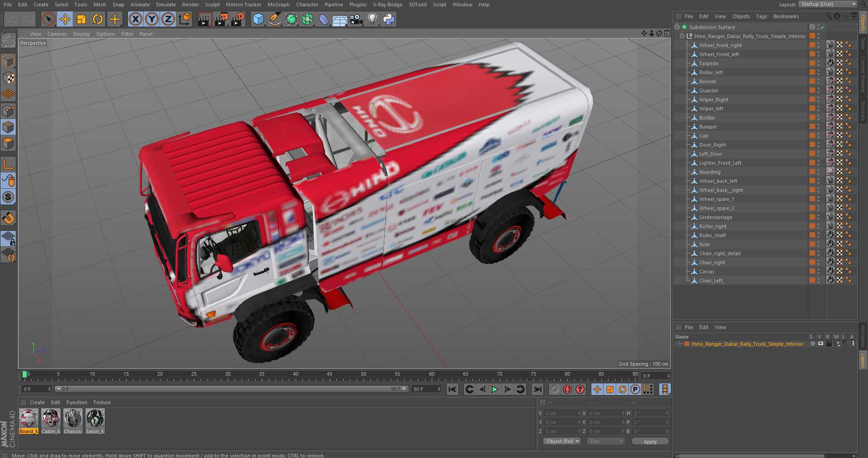Click search icon in Object Manager
868x458 pixels.
click(829, 16)
